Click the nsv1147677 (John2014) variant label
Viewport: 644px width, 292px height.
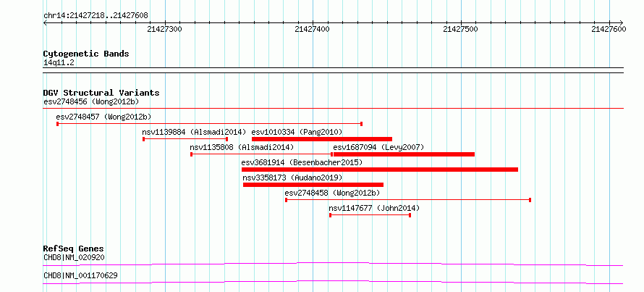pyautogui.click(x=374, y=208)
